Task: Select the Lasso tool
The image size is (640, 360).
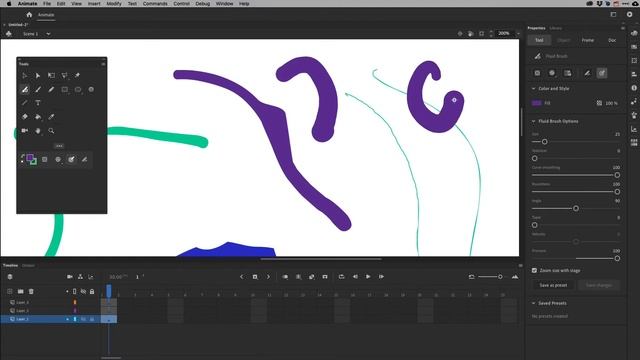Action: tap(64, 76)
